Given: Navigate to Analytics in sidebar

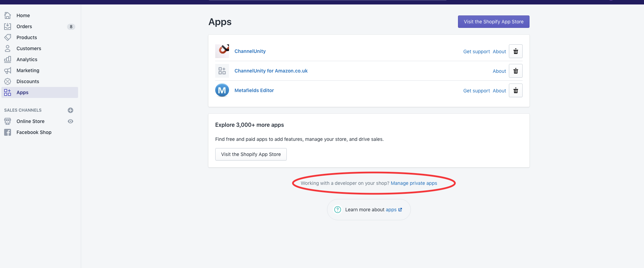Looking at the screenshot, I should (x=27, y=59).
